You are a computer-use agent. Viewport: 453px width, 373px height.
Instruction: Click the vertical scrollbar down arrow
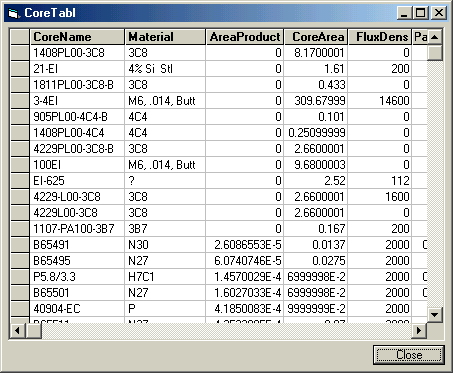tap(435, 314)
